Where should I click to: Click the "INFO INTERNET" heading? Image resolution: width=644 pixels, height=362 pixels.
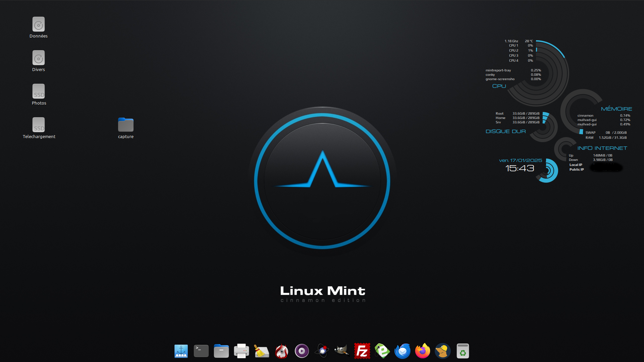click(602, 148)
